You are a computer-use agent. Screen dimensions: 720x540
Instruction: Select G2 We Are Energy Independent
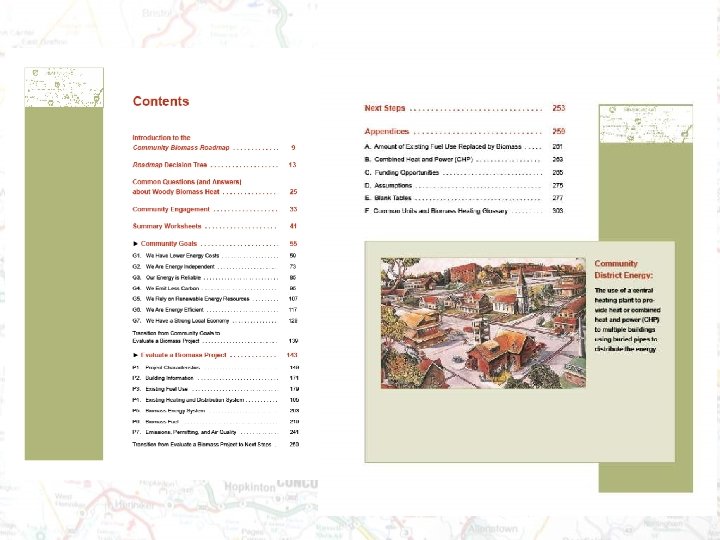point(214,267)
